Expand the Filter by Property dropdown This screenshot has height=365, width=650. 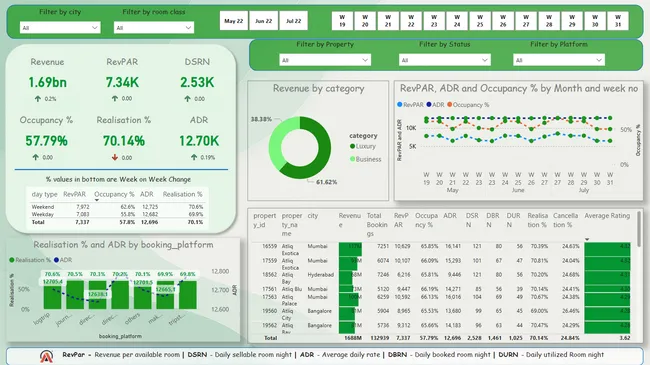(x=325, y=60)
